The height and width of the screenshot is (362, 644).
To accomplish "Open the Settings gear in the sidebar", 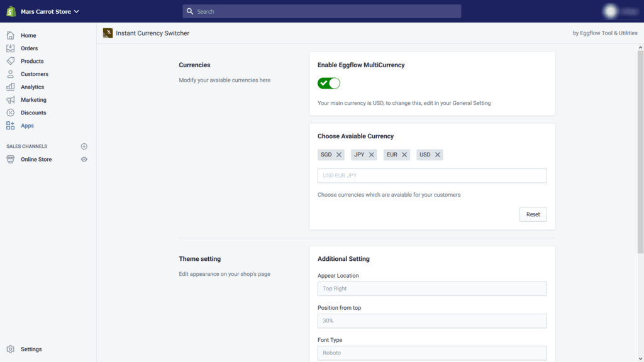I will pyautogui.click(x=10, y=349).
